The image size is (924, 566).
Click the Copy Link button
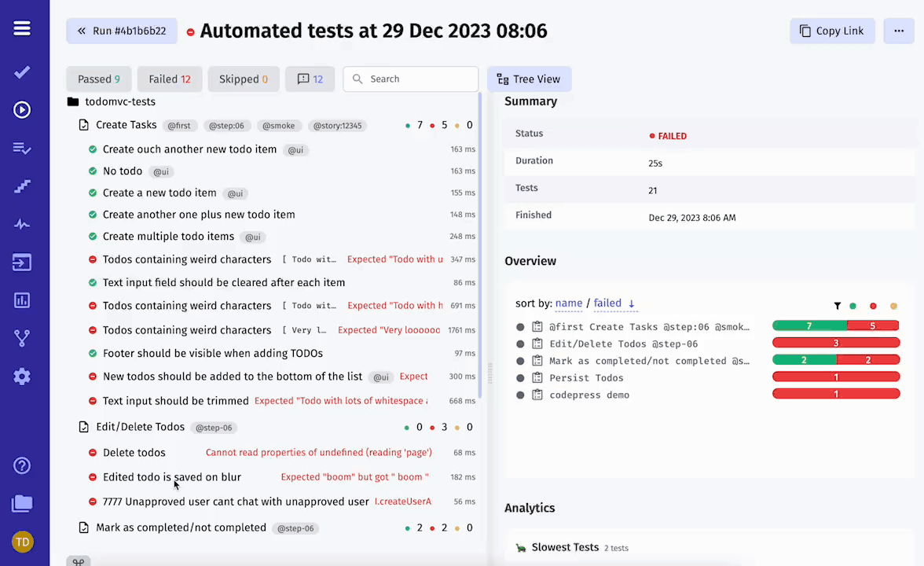tap(832, 31)
